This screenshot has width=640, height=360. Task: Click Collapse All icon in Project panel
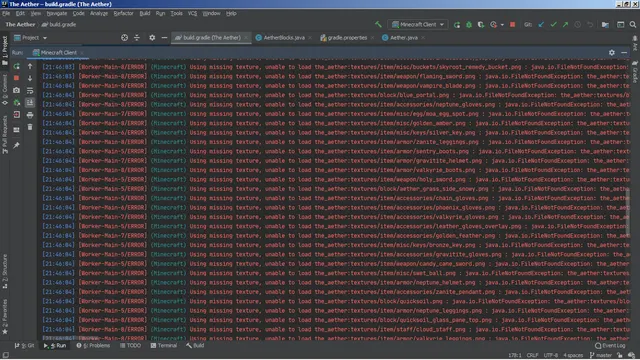pyautogui.click(x=137, y=38)
